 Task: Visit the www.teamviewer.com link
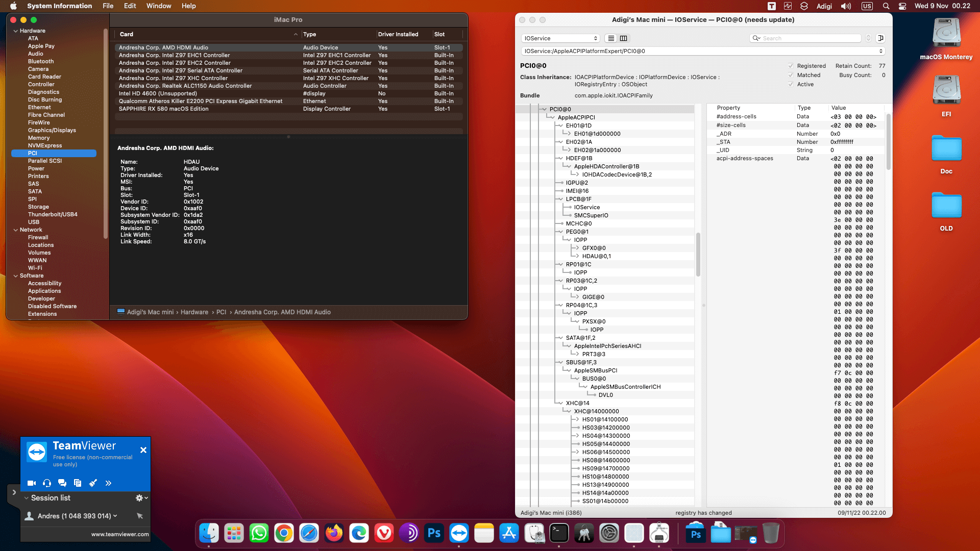pyautogui.click(x=120, y=534)
